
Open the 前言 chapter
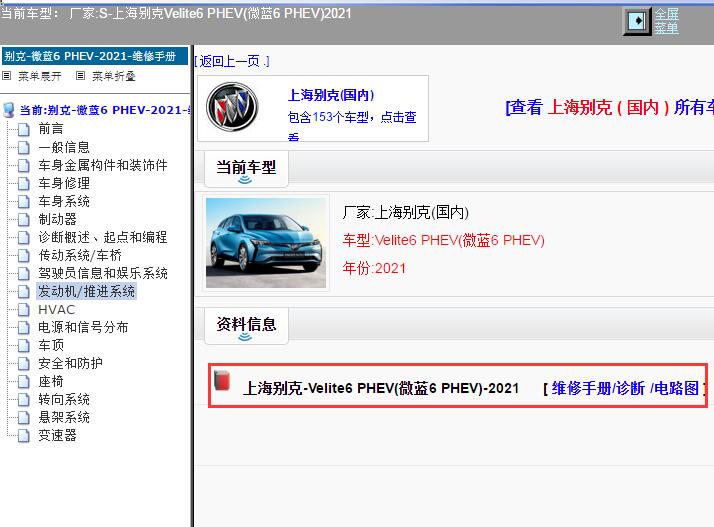click(51, 129)
